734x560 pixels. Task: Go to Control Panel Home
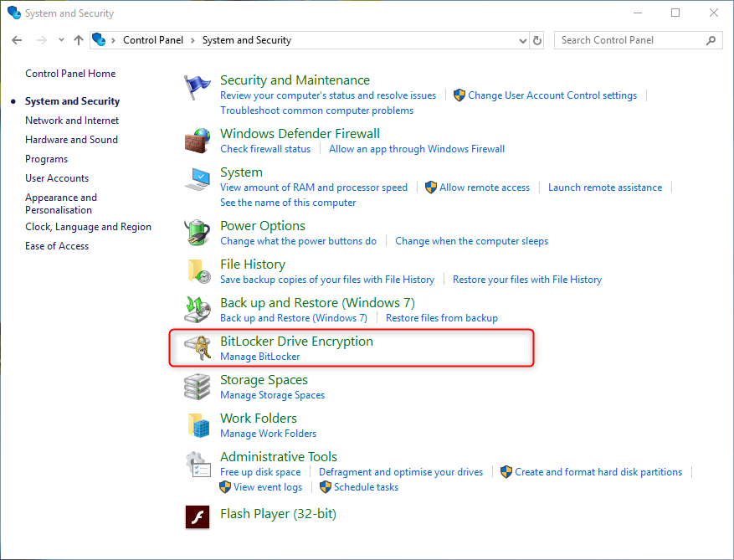click(x=70, y=74)
